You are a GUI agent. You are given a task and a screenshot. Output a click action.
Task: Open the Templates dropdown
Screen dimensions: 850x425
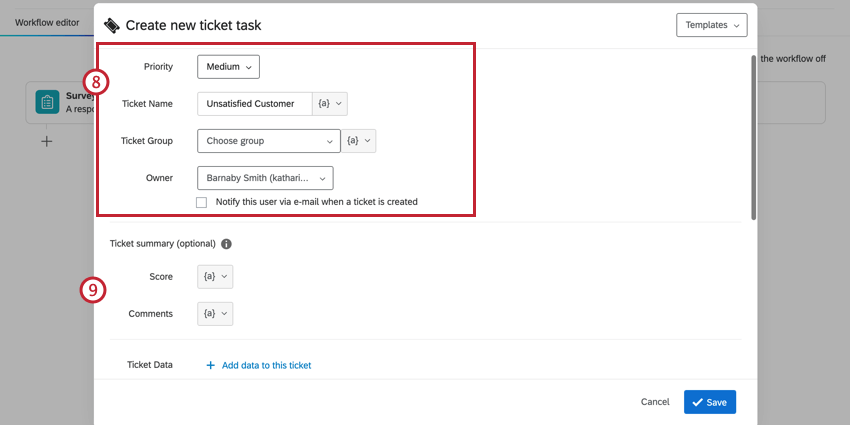[x=712, y=25]
